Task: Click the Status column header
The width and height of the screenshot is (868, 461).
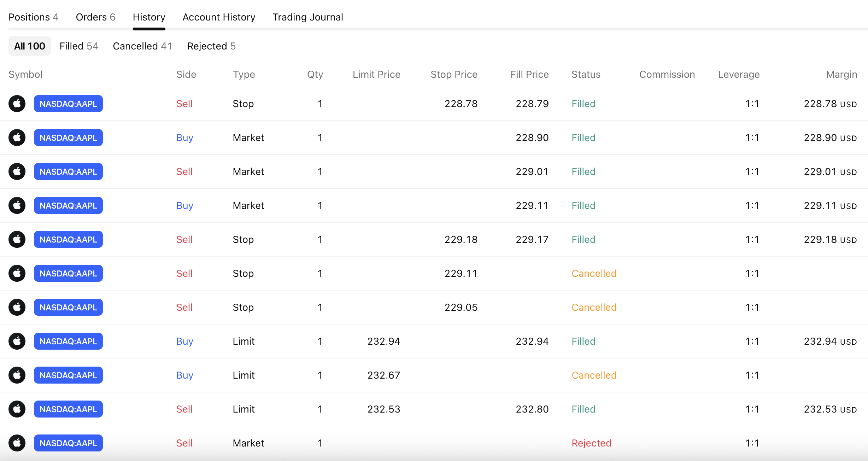Action: (x=586, y=74)
